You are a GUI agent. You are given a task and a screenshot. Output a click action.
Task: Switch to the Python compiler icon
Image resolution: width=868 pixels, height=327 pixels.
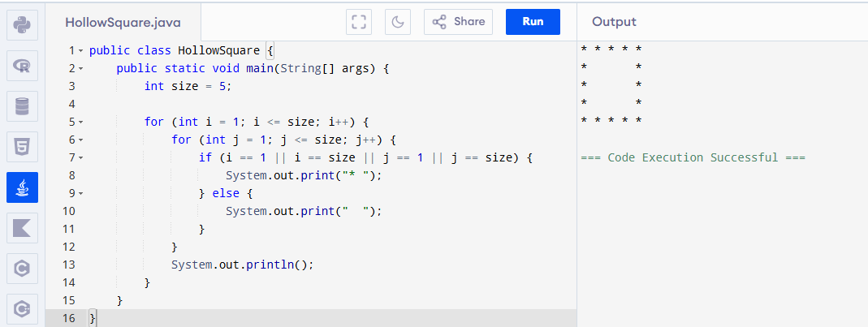click(x=22, y=24)
